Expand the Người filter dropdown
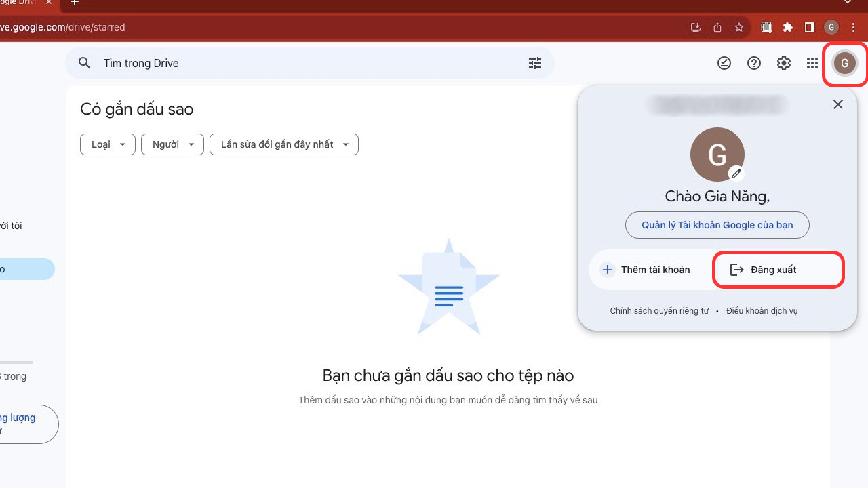The image size is (868, 488). [x=172, y=144]
